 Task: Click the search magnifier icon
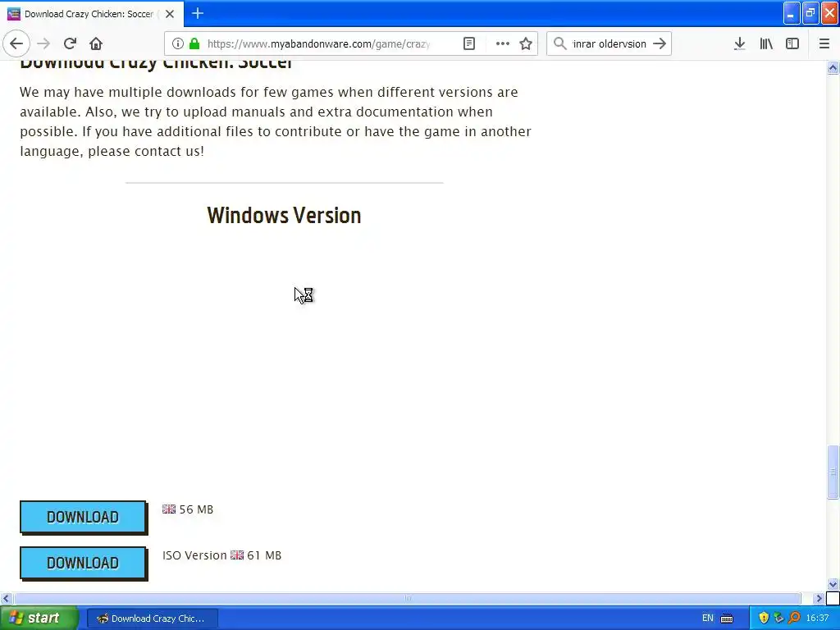point(559,43)
